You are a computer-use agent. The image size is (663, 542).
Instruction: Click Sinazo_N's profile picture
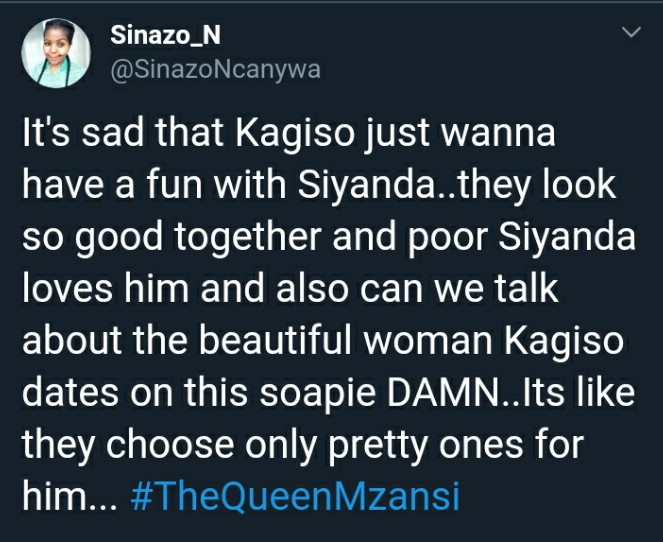click(x=56, y=53)
